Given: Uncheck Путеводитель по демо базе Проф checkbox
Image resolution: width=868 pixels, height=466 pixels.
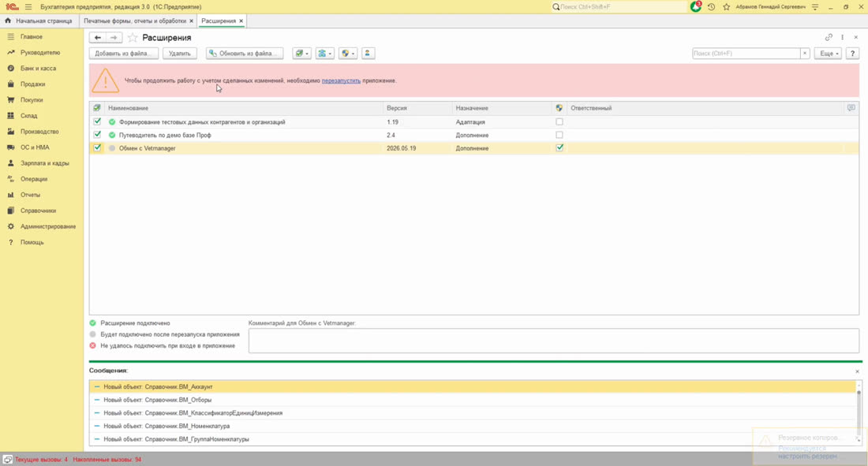Looking at the screenshot, I should (97, 135).
